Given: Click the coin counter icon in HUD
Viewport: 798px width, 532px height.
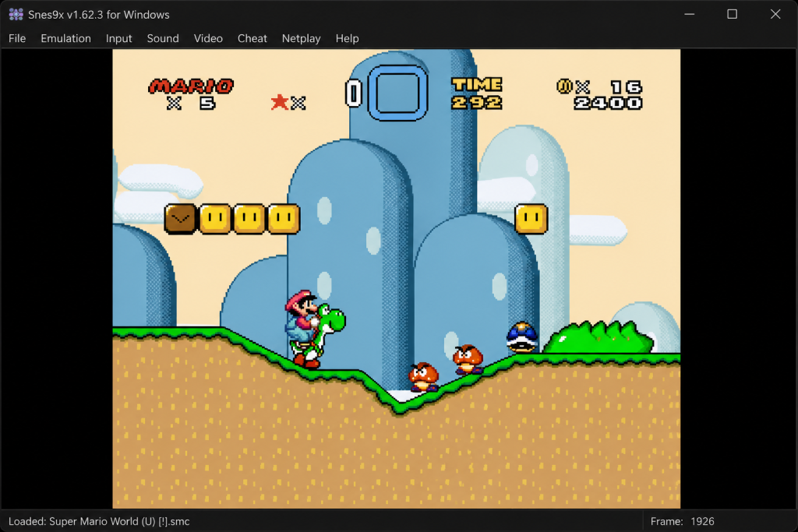Looking at the screenshot, I should (564, 86).
